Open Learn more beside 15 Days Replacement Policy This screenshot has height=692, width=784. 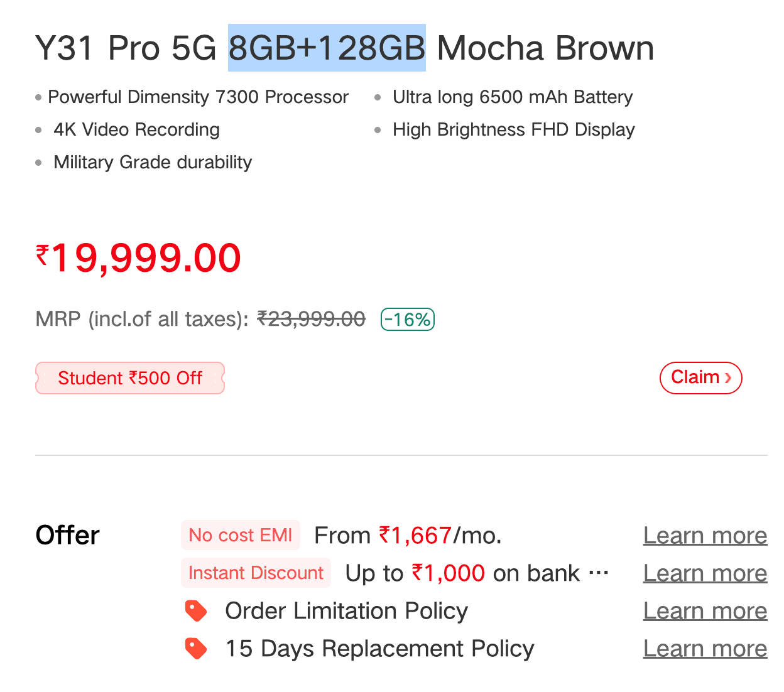[705, 649]
